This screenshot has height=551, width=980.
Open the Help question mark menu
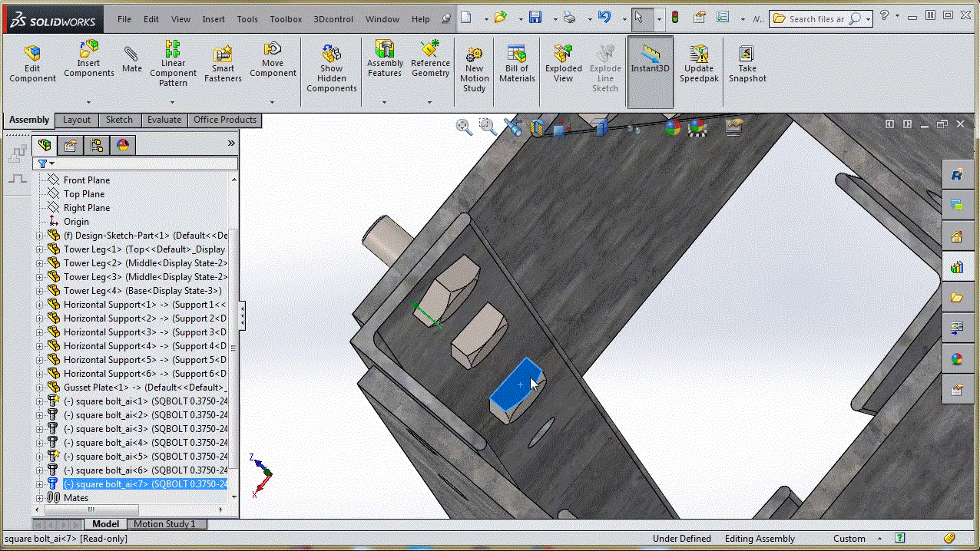coord(883,15)
